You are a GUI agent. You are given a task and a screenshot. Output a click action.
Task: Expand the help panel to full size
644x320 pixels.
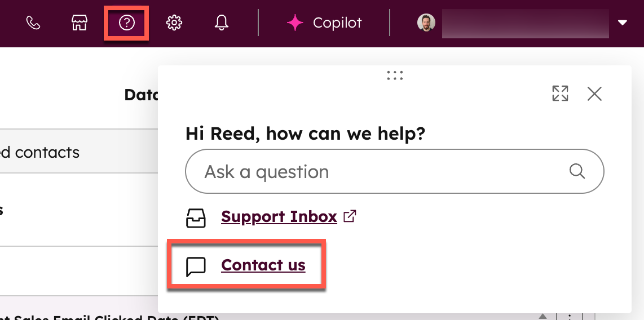point(560,94)
